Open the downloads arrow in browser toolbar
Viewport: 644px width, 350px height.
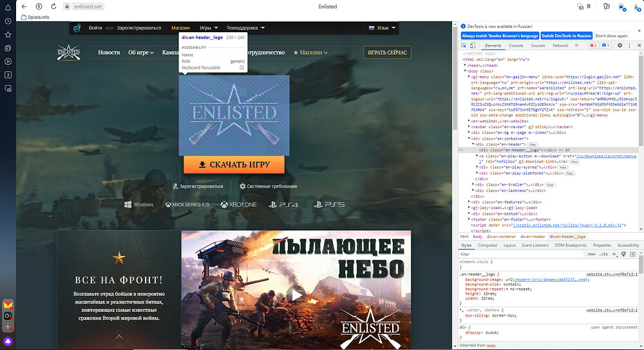coord(637,6)
